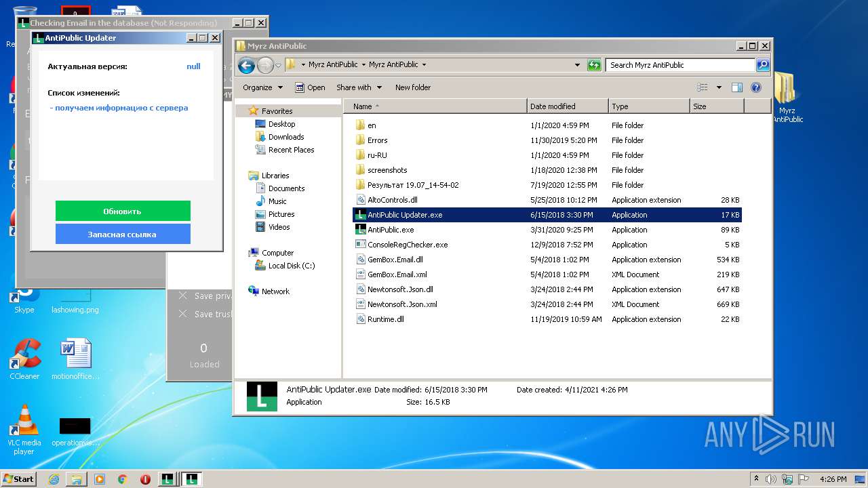Sort by Size column header
This screenshot has height=488, width=868.
tap(717, 106)
